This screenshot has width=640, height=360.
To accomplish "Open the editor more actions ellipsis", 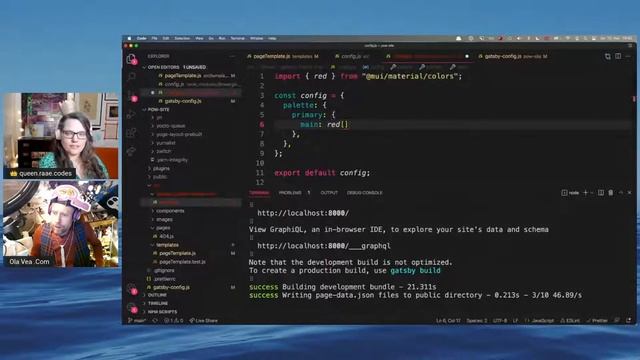I will point(628,56).
